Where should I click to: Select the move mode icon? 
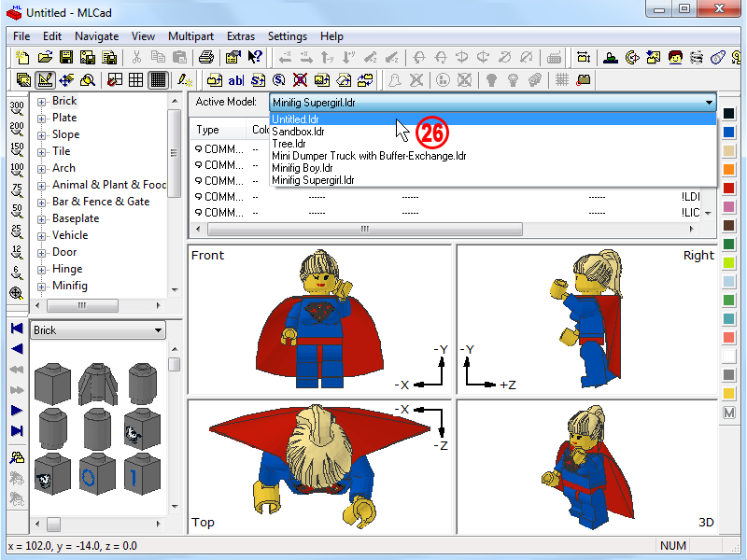tap(66, 80)
